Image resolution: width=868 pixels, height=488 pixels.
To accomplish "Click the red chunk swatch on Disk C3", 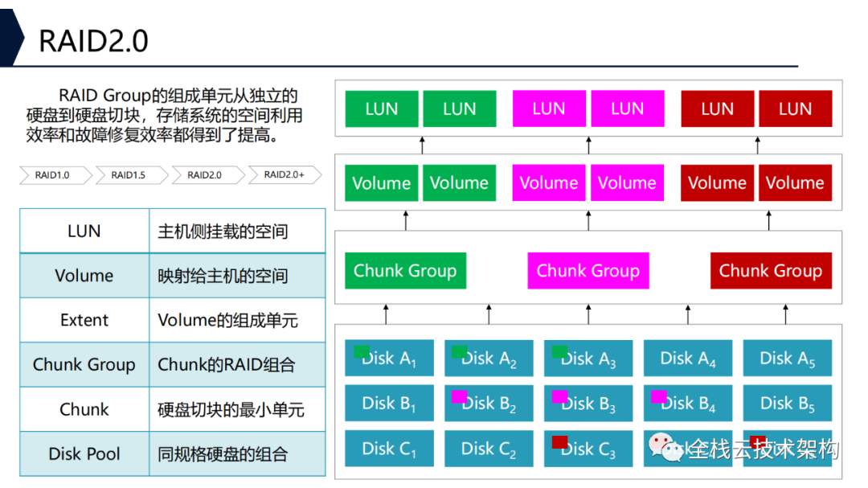I will (559, 441).
